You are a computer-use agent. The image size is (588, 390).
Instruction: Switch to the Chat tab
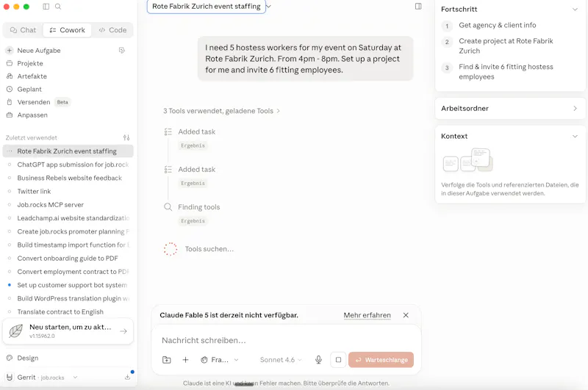(24, 30)
